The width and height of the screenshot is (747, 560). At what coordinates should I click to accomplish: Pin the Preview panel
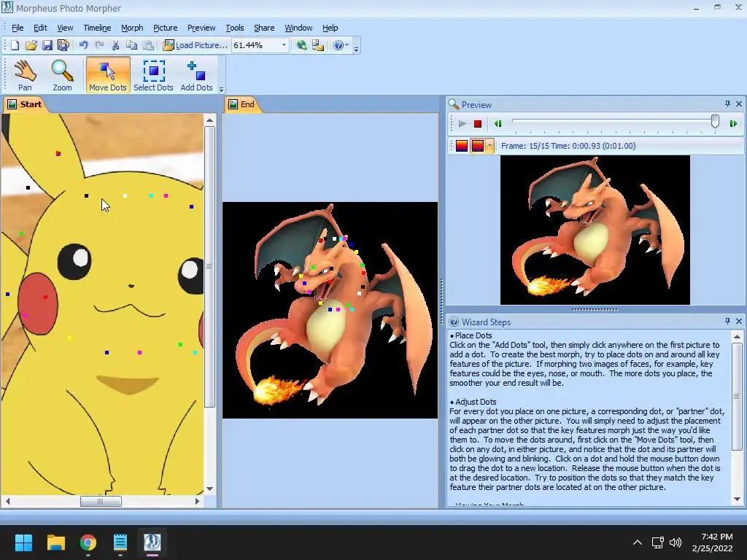coord(727,104)
